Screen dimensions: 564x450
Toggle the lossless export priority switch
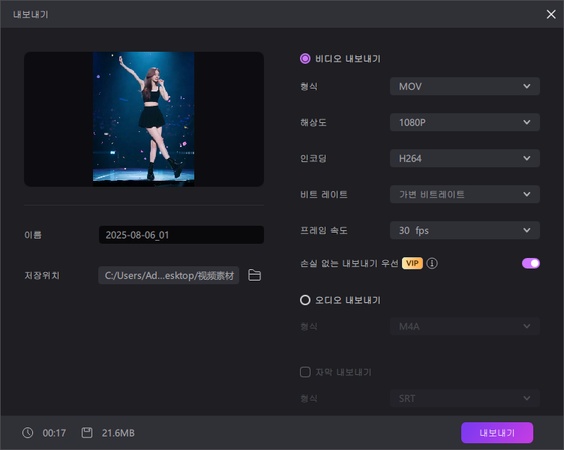click(x=531, y=263)
